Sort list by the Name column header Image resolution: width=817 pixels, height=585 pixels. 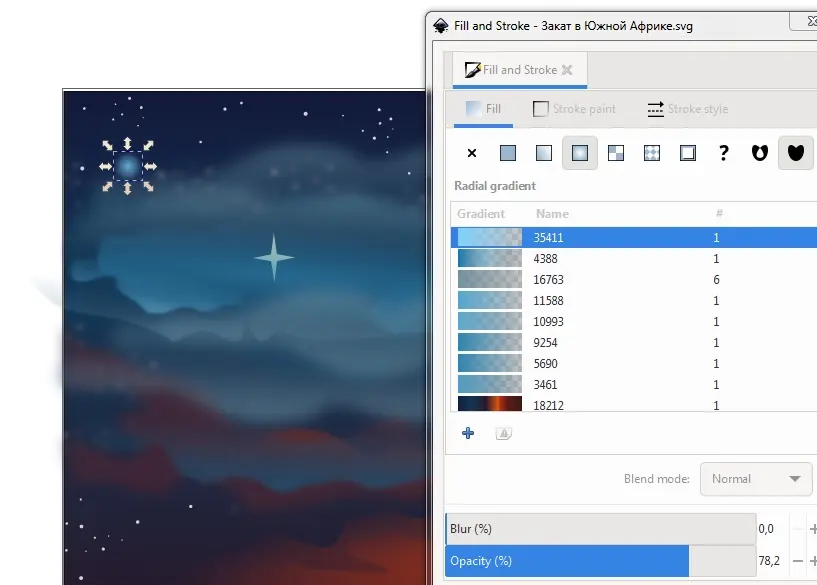coord(552,214)
